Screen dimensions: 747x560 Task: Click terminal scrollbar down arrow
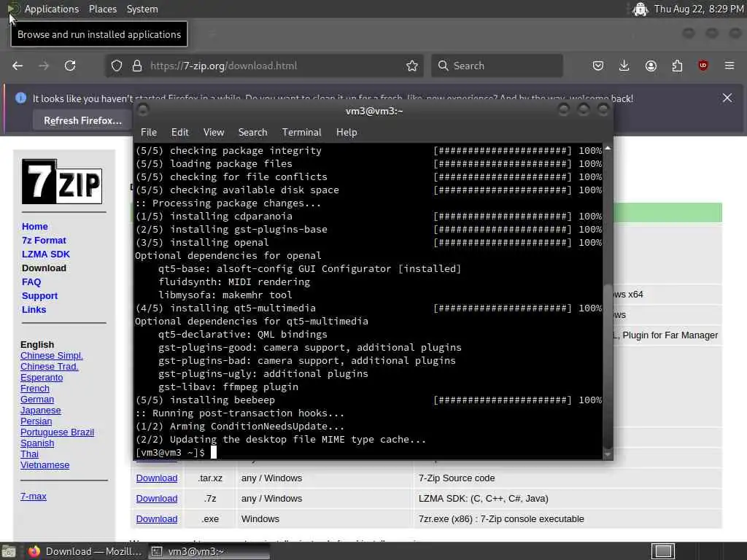(608, 455)
